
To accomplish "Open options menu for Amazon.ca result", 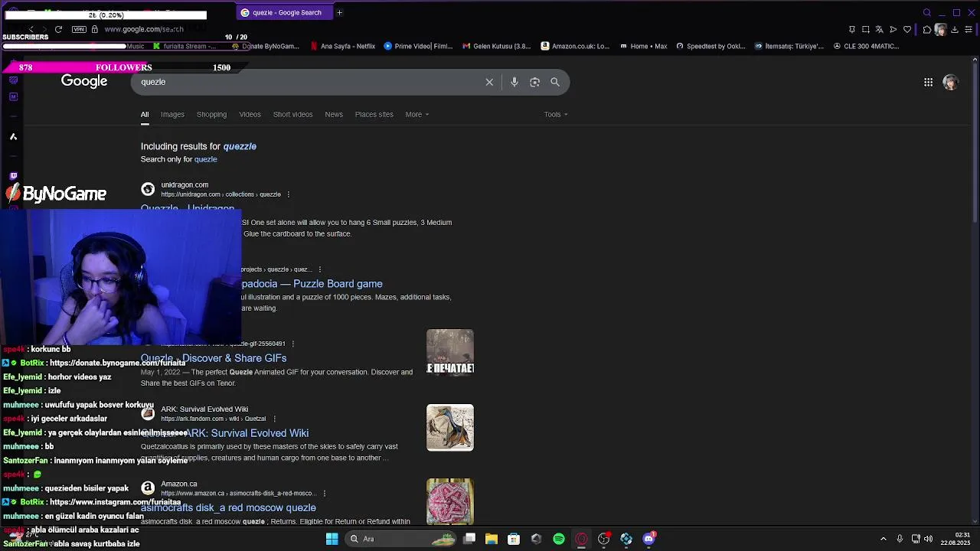I will coord(324,494).
